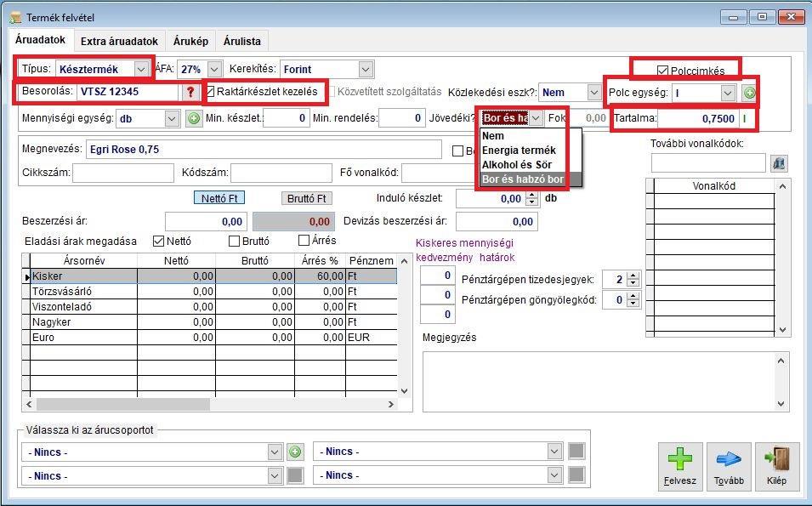Screen dimensions: 812x506
Task: Switch to Extra áruadatok tab
Action: [x=119, y=41]
